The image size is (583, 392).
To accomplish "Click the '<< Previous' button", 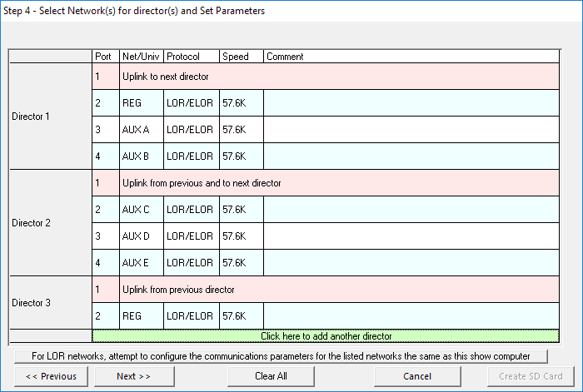I will pyautogui.click(x=51, y=376).
